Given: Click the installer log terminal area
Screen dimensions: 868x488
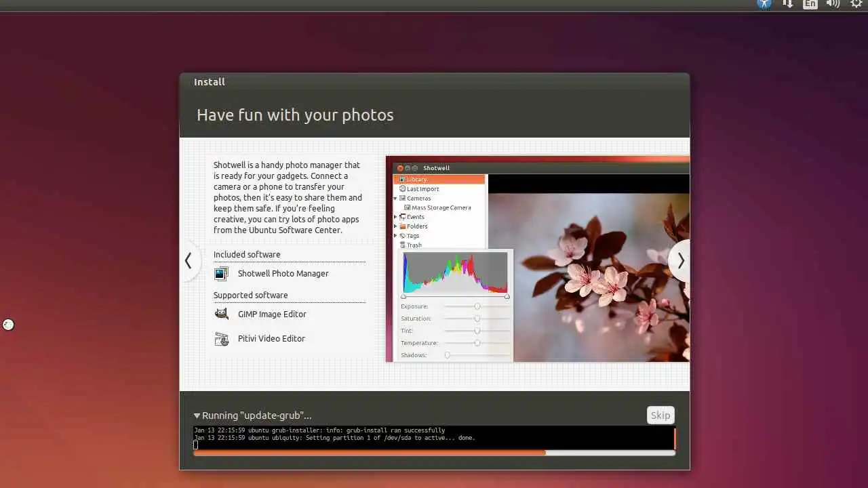Looking at the screenshot, I should tap(433, 437).
